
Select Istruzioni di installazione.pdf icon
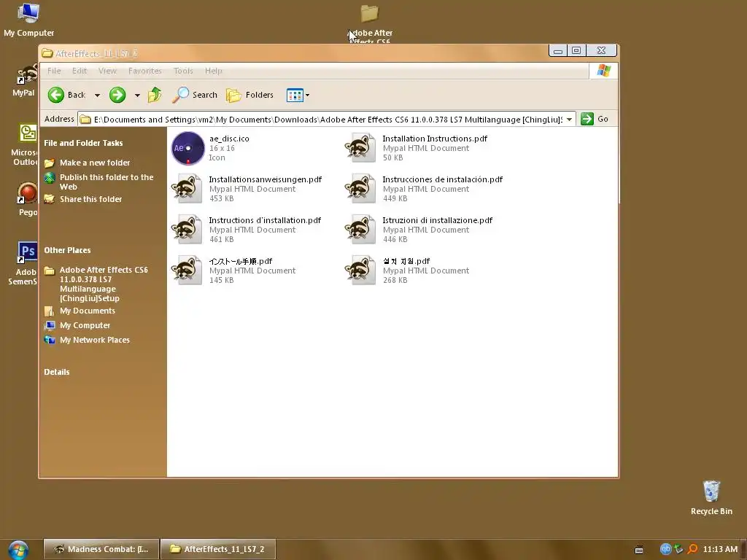point(360,230)
